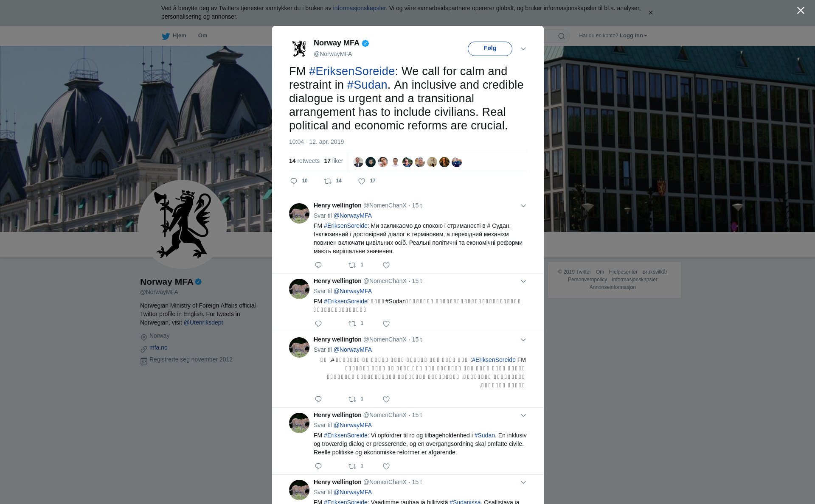Retweet the main Norway MFA tweet
The image size is (815, 504).
pos(328,181)
